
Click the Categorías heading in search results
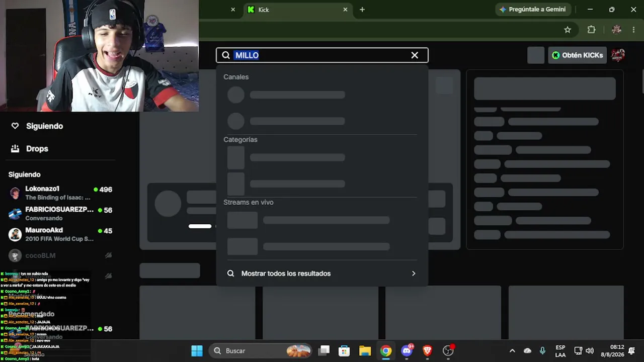click(240, 140)
